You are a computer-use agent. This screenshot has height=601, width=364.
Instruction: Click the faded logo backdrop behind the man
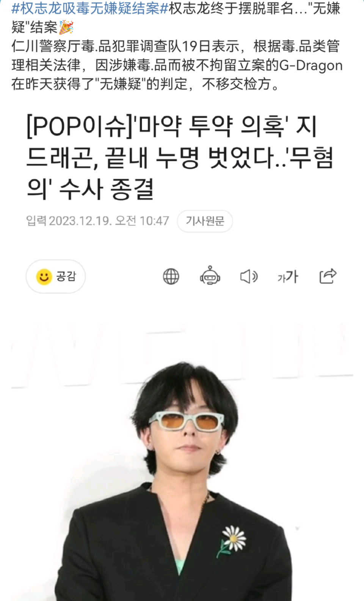[x=182, y=353]
